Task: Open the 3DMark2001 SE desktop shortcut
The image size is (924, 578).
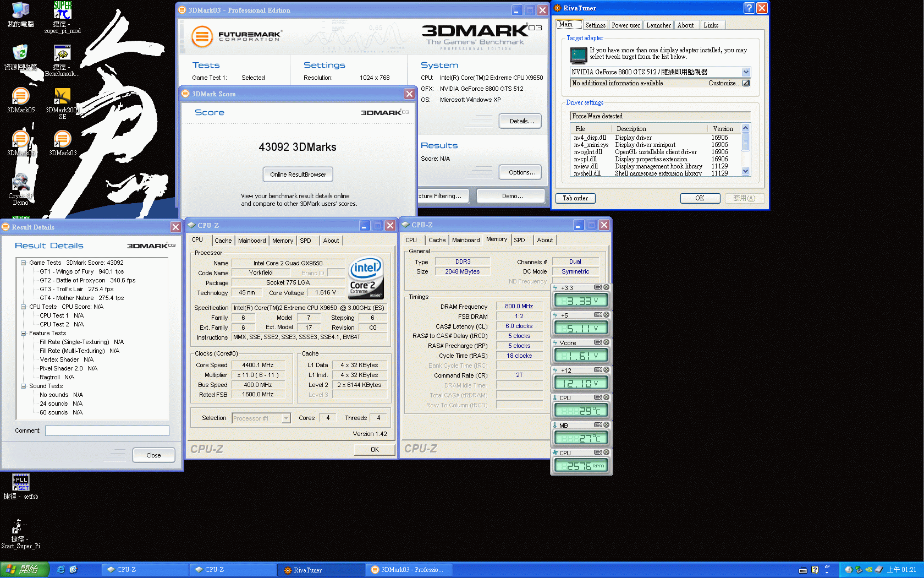Action: tap(62, 103)
